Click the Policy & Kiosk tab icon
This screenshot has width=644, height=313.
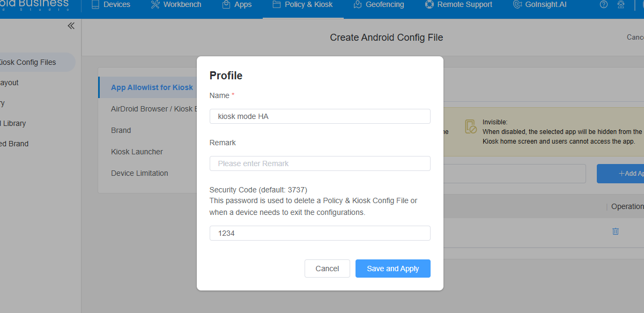point(278,4)
